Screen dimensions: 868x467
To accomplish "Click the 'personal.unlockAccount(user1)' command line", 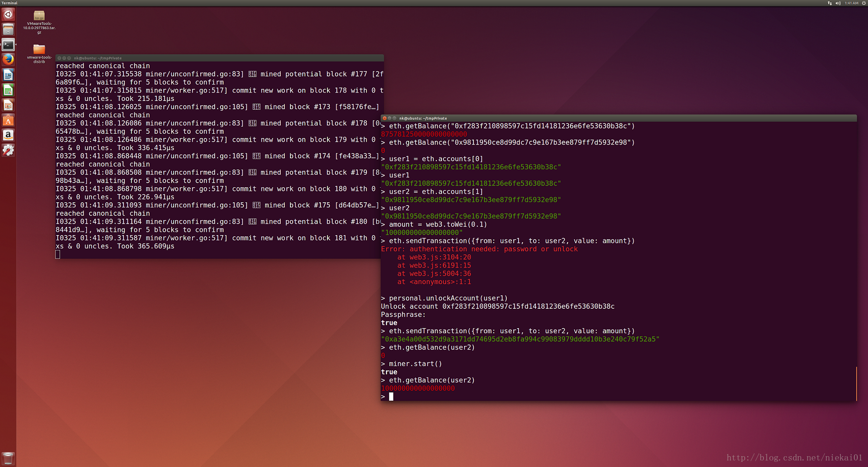I will [444, 298].
